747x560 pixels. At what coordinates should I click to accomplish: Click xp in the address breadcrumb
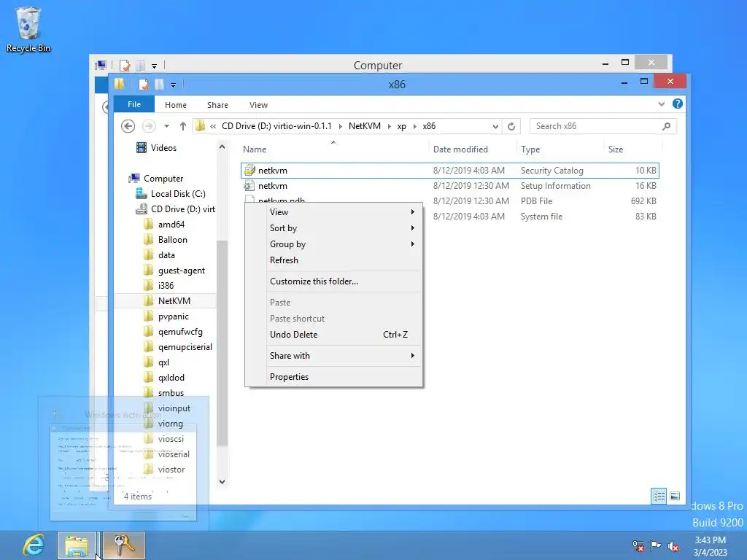pos(402,126)
